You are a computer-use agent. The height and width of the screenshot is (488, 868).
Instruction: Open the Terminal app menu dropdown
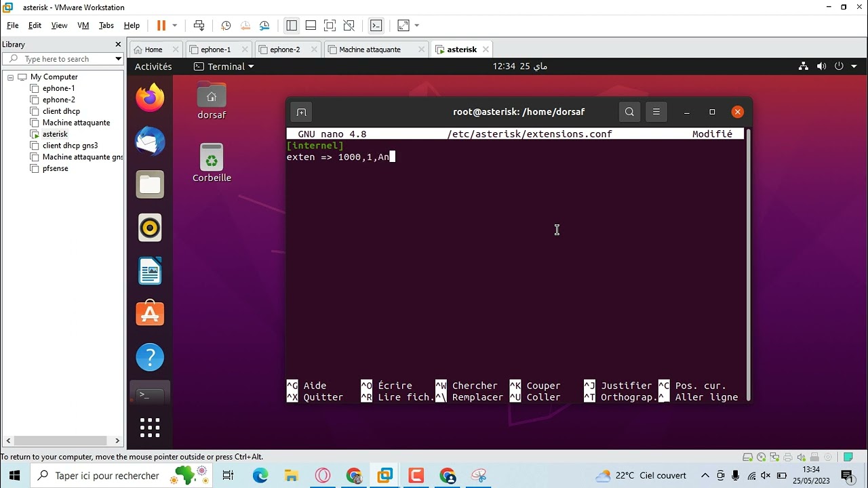tap(224, 66)
